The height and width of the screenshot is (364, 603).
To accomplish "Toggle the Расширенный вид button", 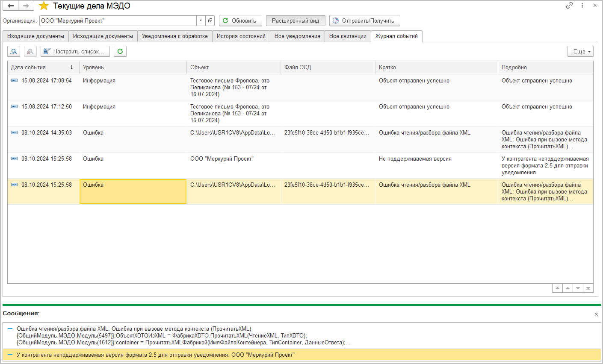I will (296, 21).
